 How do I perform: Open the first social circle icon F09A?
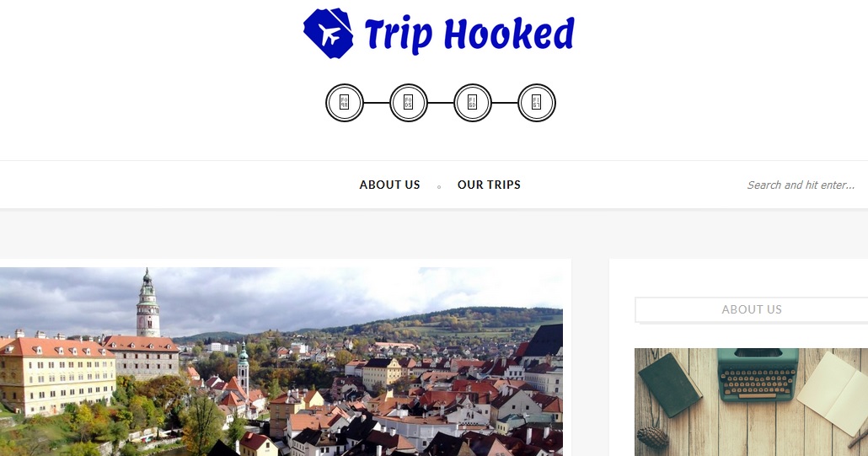coord(345,103)
